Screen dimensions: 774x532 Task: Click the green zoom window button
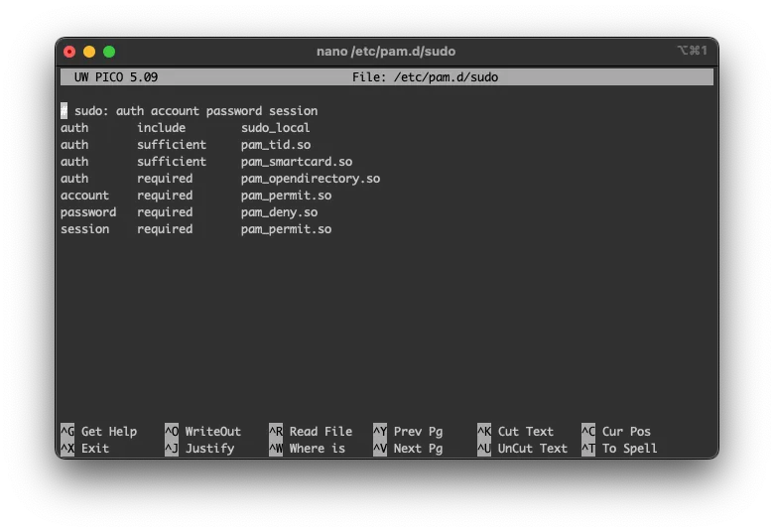tap(109, 52)
